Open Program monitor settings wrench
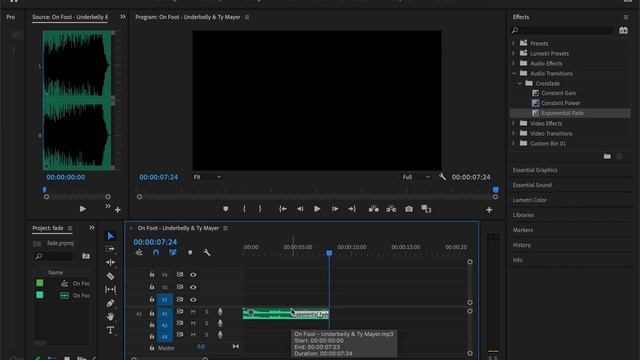 click(x=442, y=177)
